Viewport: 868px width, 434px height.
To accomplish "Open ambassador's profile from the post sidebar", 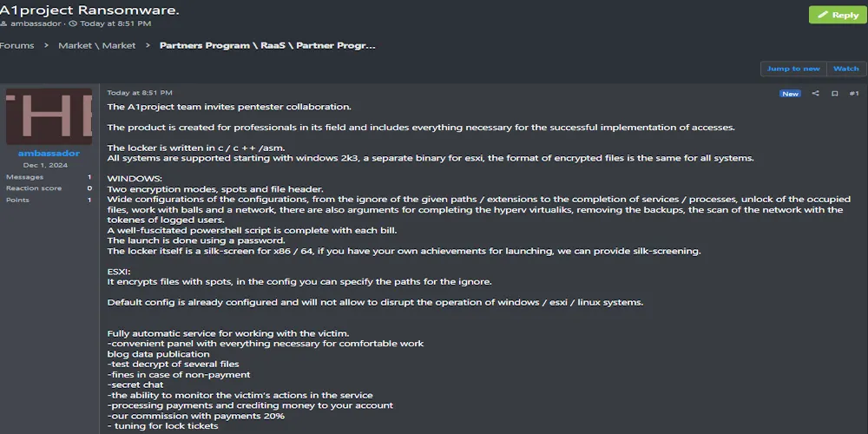I will click(49, 154).
